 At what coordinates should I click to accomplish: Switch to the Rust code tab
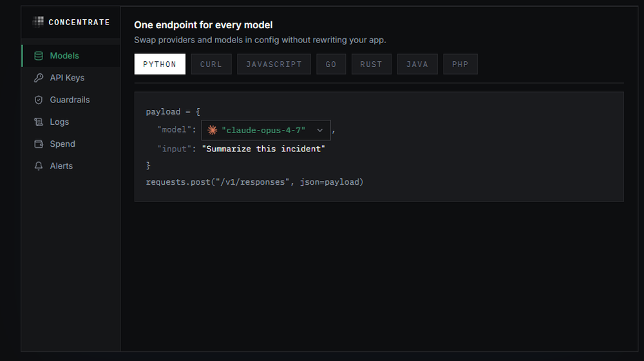tap(372, 64)
